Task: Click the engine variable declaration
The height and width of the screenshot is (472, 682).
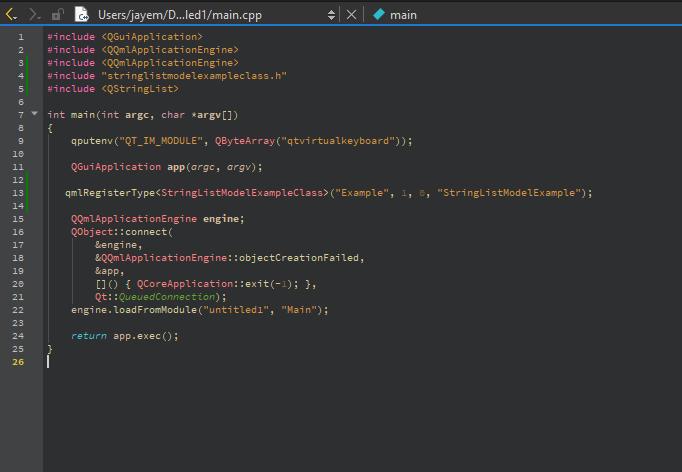Action: coord(221,219)
